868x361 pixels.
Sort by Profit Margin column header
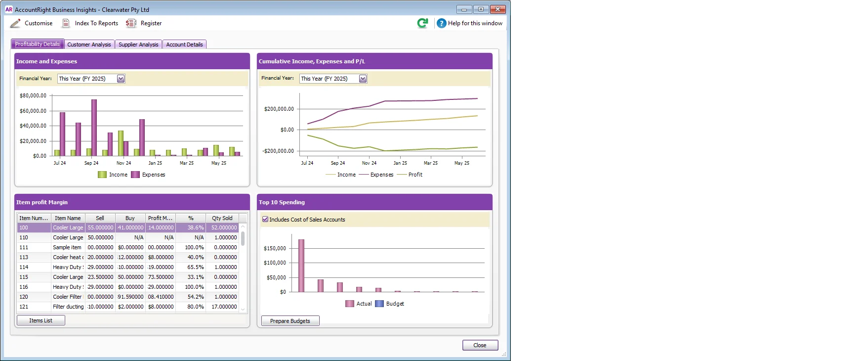click(161, 218)
